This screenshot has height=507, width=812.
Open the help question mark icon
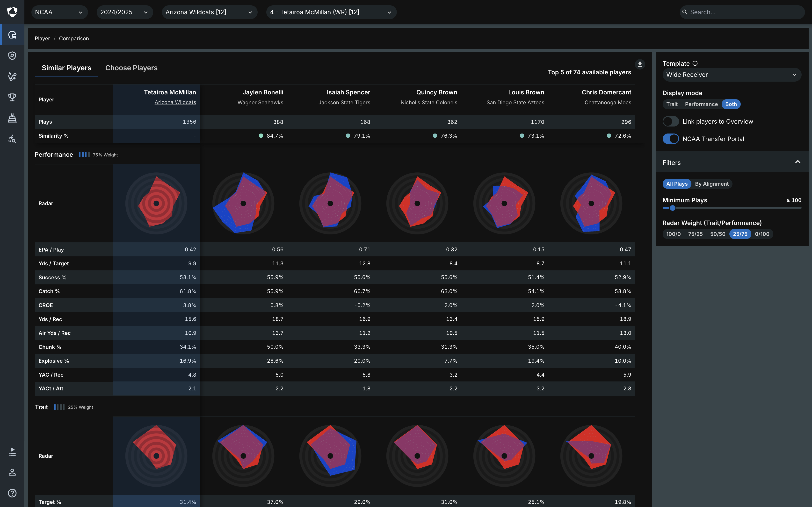(x=12, y=493)
